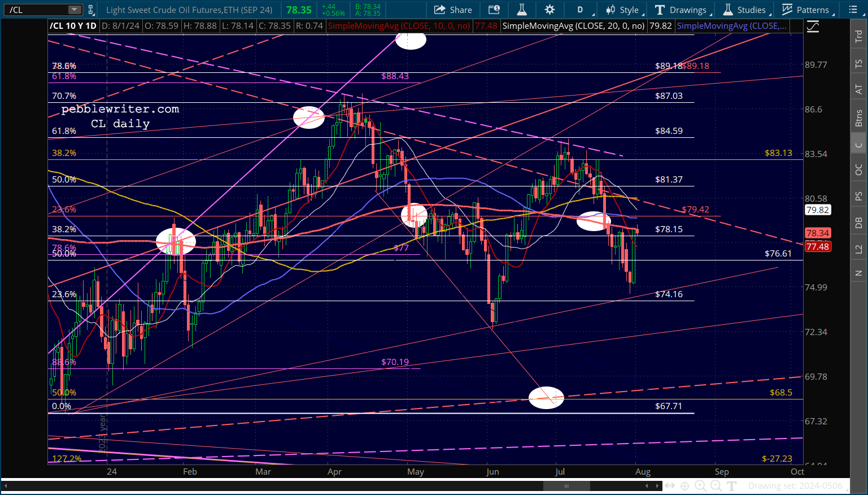Open the D timeframe dropdown
This screenshot has width=868, height=495.
pyautogui.click(x=583, y=10)
